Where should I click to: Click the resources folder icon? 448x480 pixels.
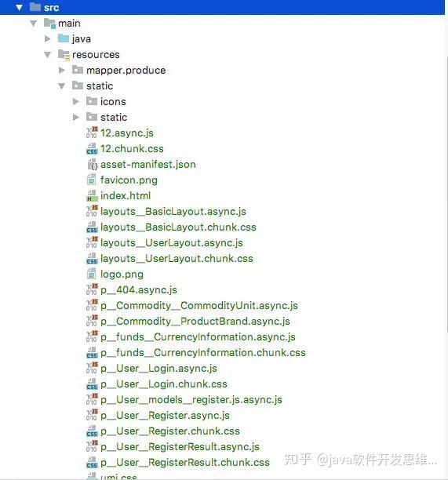click(x=64, y=54)
